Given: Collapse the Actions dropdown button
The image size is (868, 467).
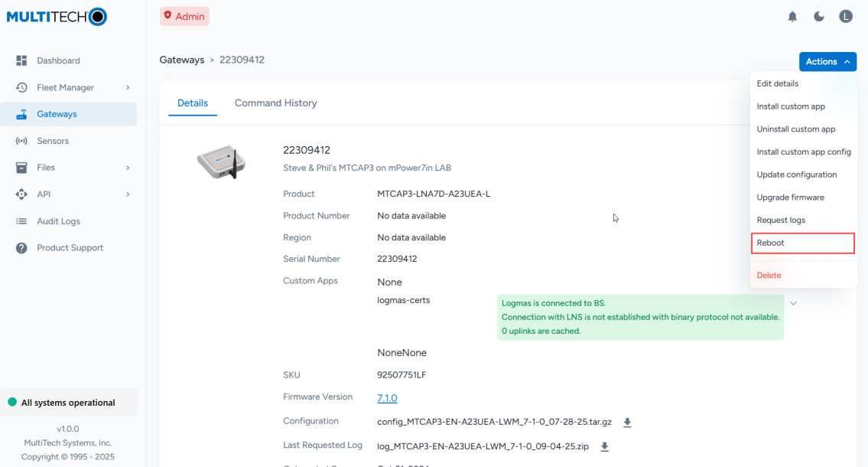Looking at the screenshot, I should [827, 61].
